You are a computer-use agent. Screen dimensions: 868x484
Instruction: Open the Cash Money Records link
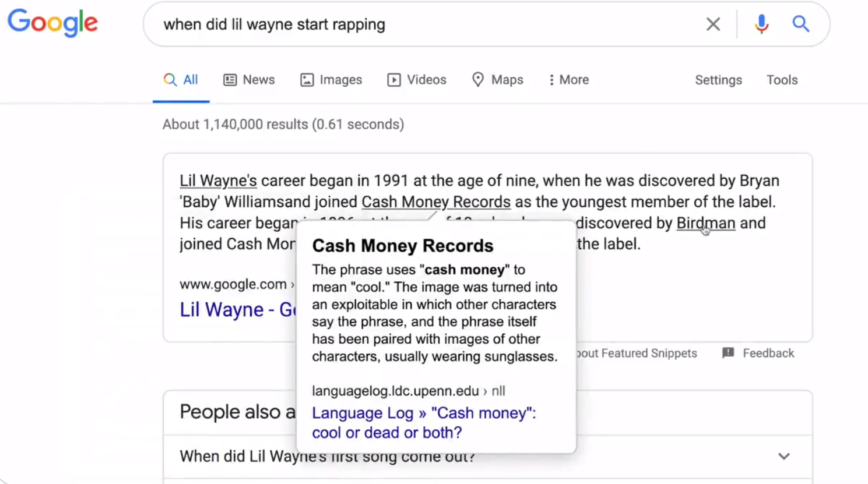point(436,202)
